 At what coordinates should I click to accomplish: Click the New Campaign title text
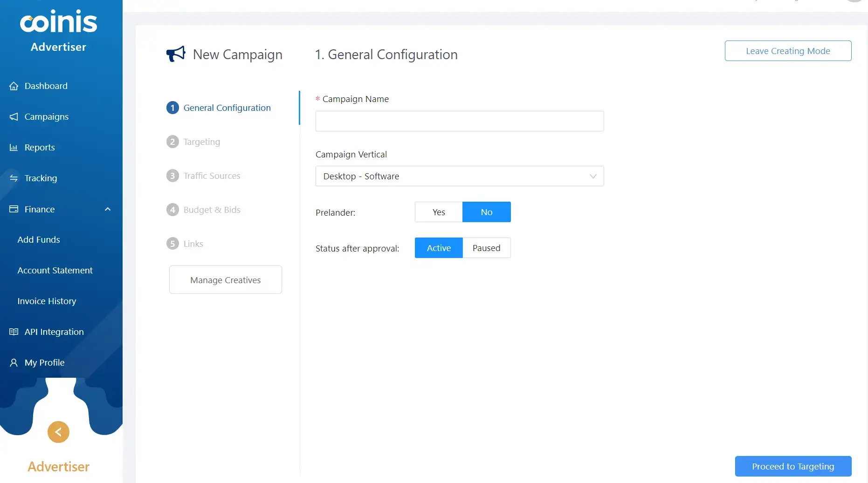coord(237,54)
